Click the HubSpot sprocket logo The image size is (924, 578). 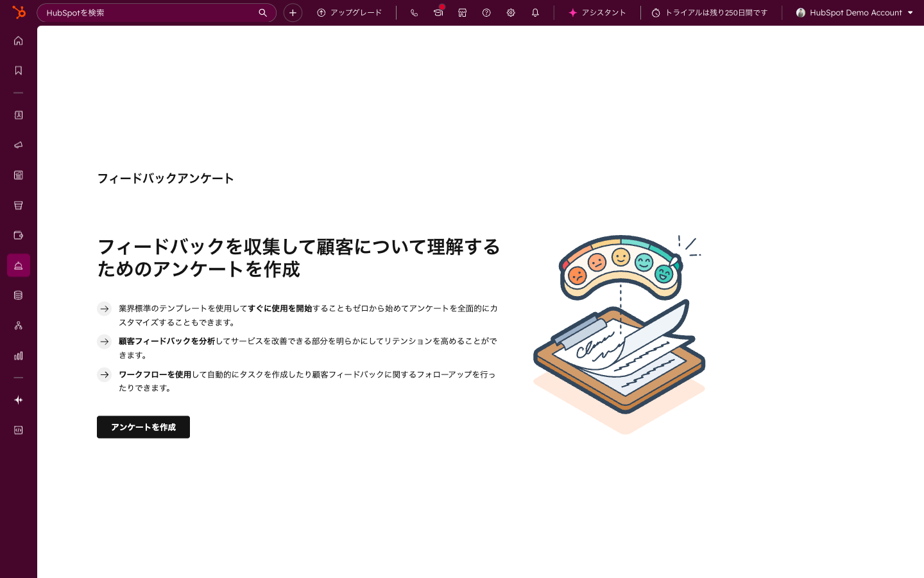click(x=19, y=12)
